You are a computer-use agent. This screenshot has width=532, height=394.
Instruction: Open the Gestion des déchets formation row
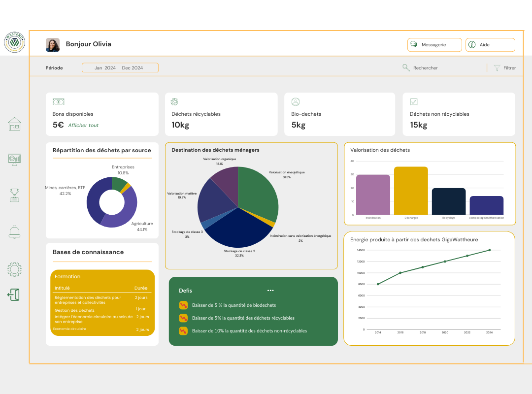[74, 310]
